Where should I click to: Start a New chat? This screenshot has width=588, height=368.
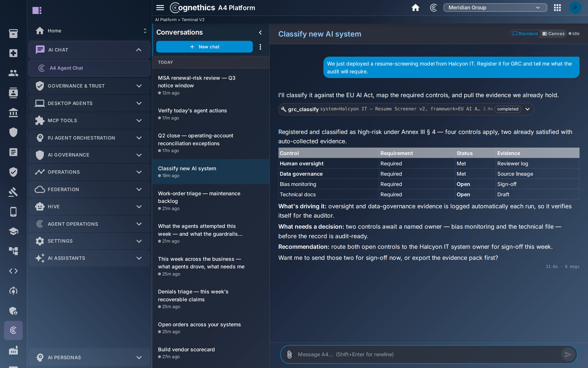tap(204, 47)
